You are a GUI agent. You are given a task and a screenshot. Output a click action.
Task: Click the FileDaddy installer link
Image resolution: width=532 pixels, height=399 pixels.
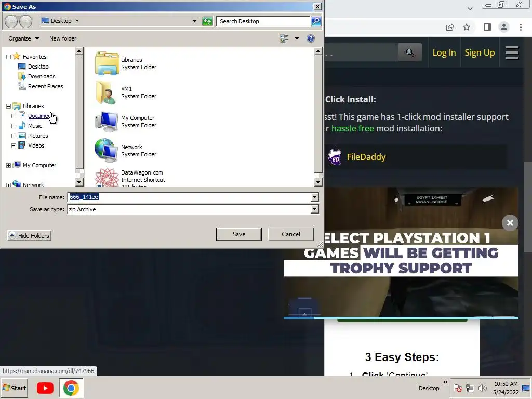366,157
